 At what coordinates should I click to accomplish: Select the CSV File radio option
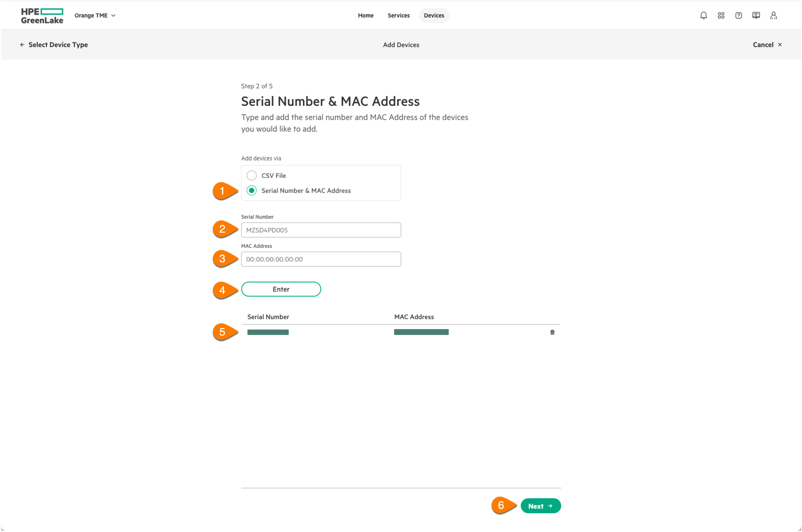coord(251,175)
